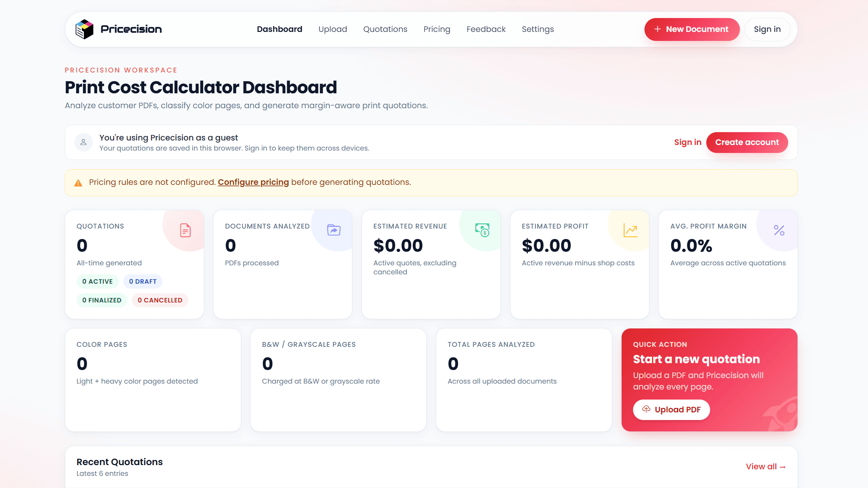Click the Pricecision cube logo icon

(x=84, y=29)
